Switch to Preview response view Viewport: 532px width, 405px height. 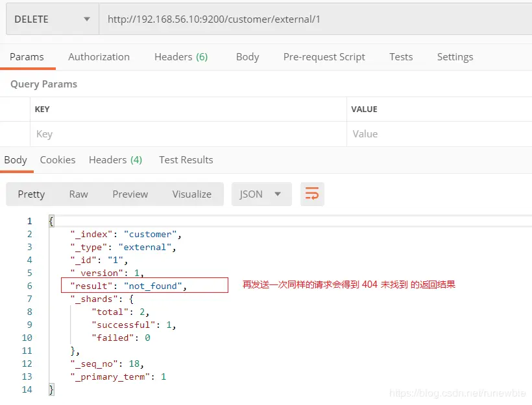pyautogui.click(x=130, y=194)
